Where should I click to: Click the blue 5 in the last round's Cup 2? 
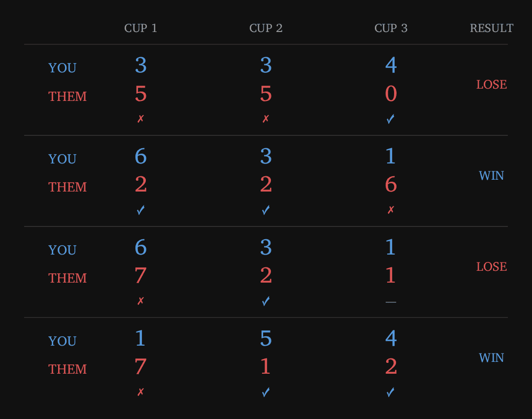pyautogui.click(x=266, y=338)
